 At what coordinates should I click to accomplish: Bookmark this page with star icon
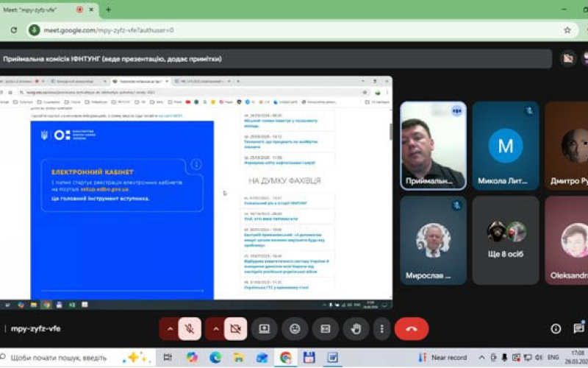567,30
